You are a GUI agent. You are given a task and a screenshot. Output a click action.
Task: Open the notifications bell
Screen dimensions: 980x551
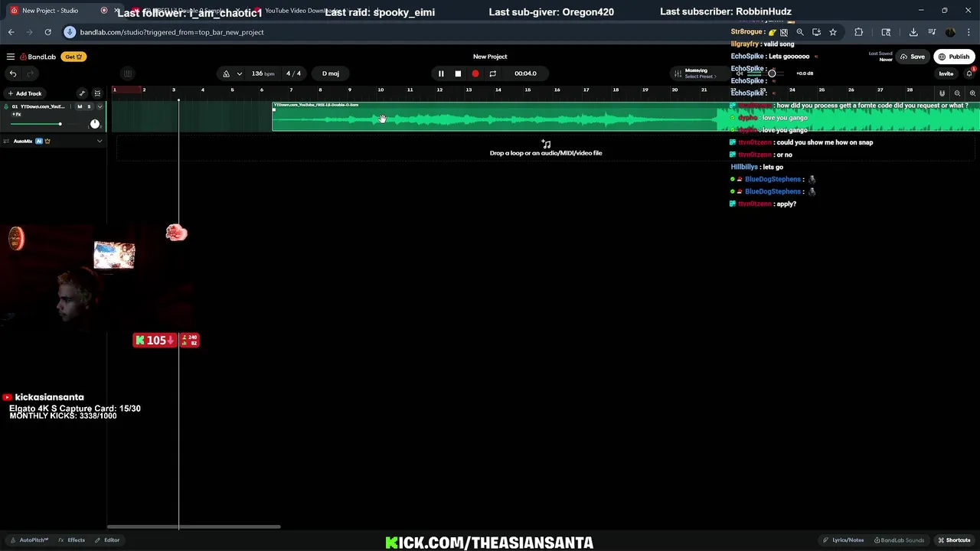[x=969, y=73]
